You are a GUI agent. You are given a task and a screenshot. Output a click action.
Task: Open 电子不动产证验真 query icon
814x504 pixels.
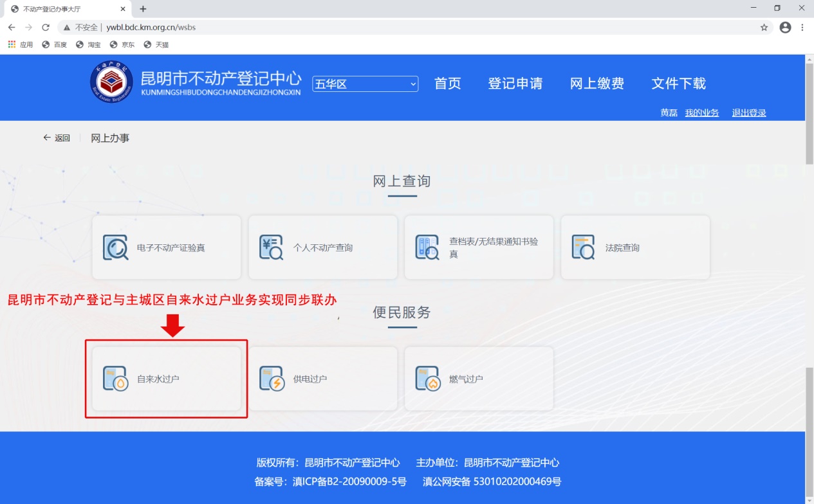(x=116, y=248)
